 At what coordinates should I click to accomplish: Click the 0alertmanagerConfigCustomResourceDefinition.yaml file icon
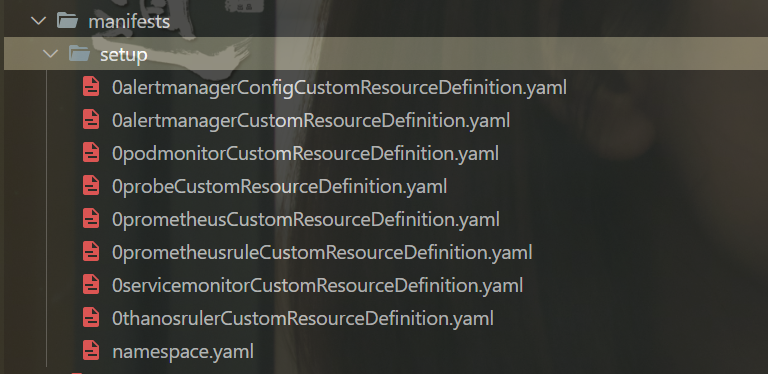coord(91,87)
